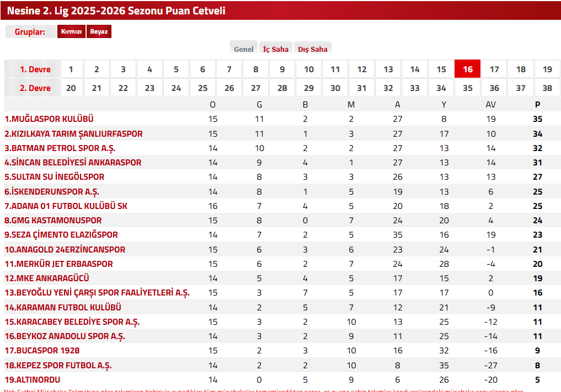Switch to the İç Saha tab

point(275,49)
